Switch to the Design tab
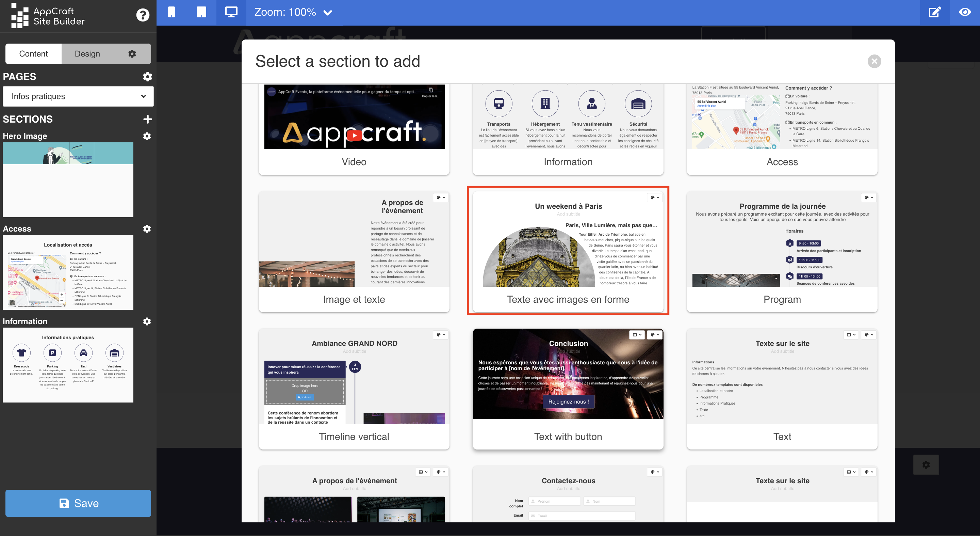Screen dimensions: 980x536 coord(87,54)
